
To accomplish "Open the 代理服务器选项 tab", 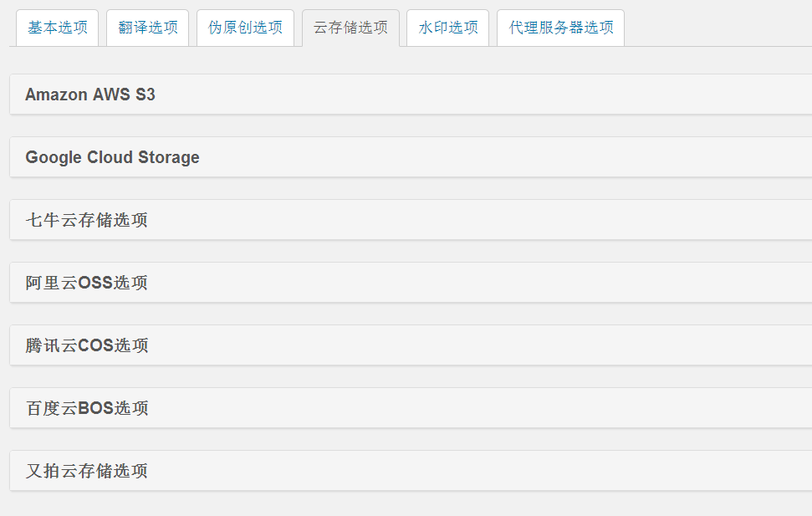I will [x=561, y=27].
